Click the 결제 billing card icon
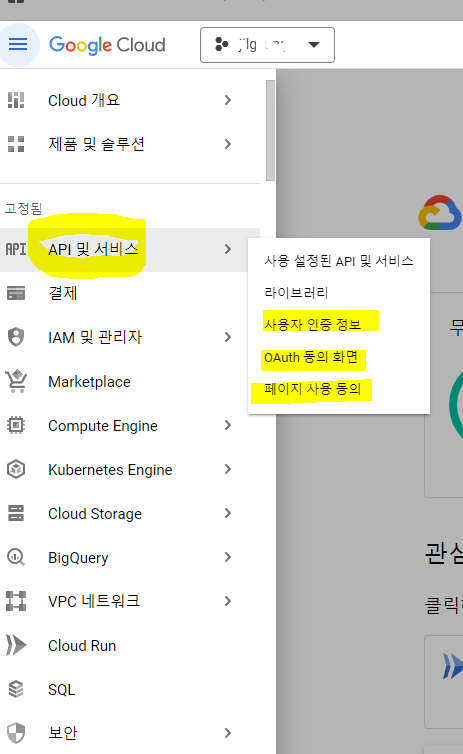Screen dimensions: 463x754 (x=16, y=293)
